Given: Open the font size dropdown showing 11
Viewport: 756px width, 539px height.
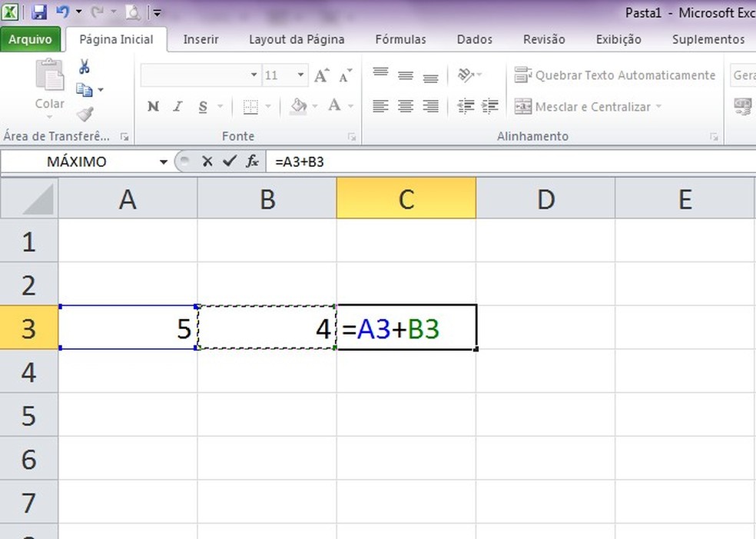Looking at the screenshot, I should 300,75.
